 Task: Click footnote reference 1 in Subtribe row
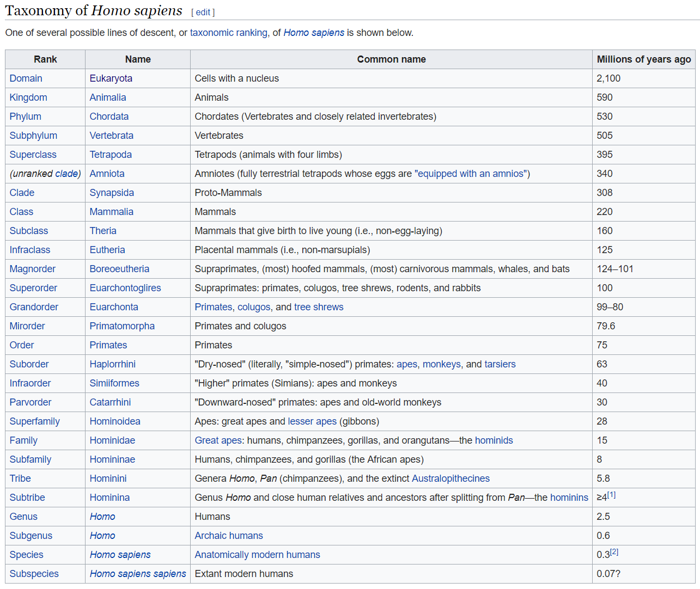[x=611, y=495]
